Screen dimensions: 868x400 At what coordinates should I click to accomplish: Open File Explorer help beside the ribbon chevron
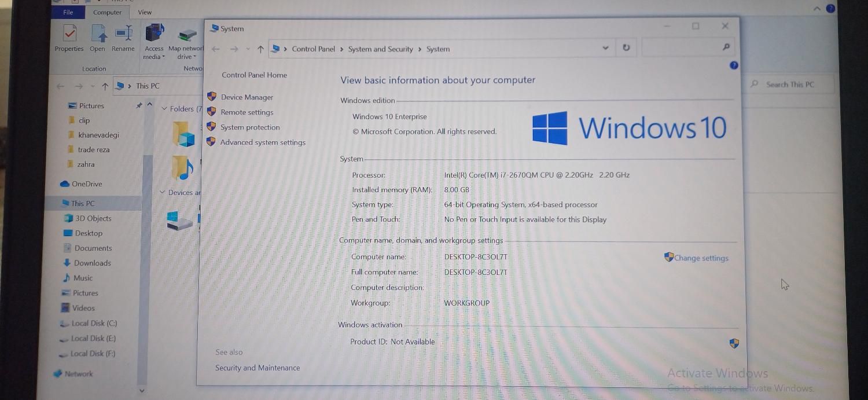pyautogui.click(x=831, y=8)
